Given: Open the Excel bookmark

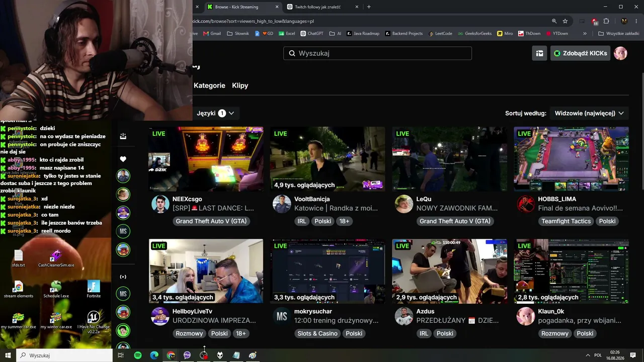Looking at the screenshot, I should coord(287,34).
